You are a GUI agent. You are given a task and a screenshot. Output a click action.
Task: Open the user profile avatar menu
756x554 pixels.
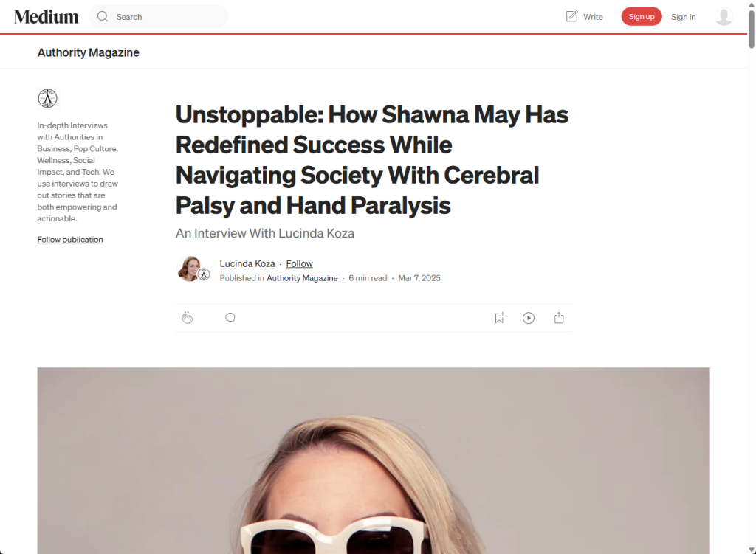(x=724, y=17)
